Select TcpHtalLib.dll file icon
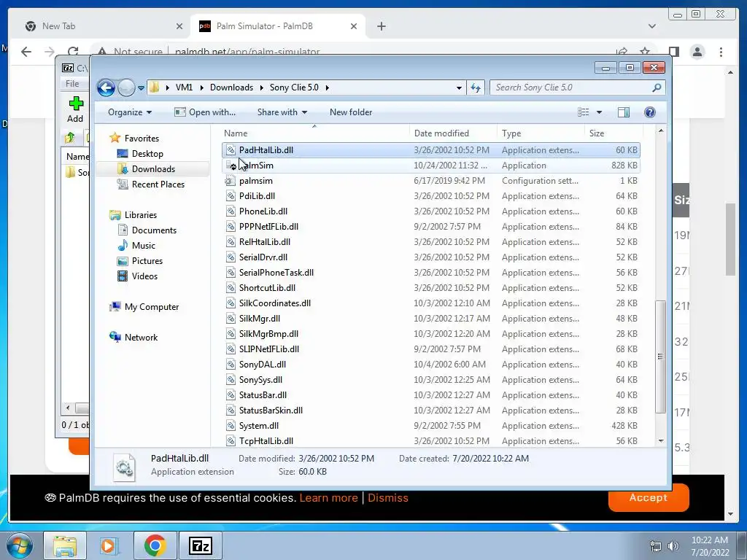 pyautogui.click(x=231, y=441)
